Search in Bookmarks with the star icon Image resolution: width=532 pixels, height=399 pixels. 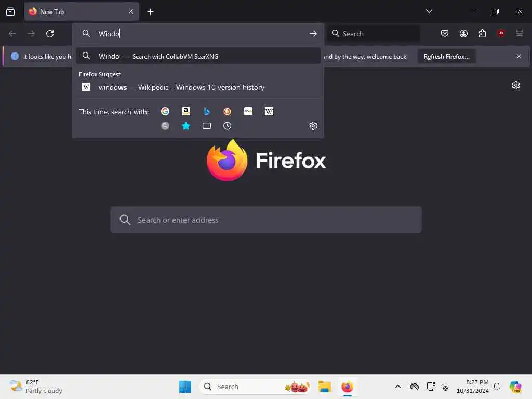tap(185, 126)
